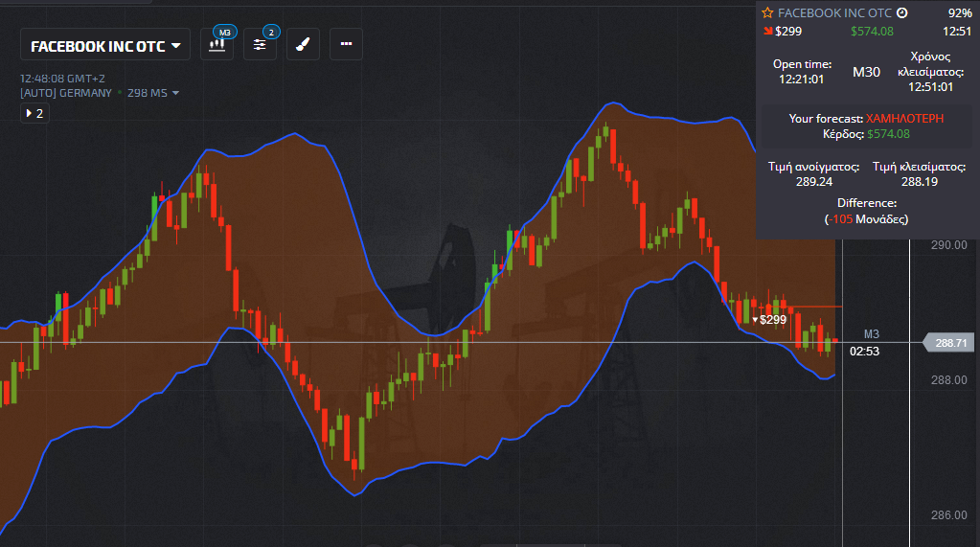Select the drawing brush tool

[303, 44]
